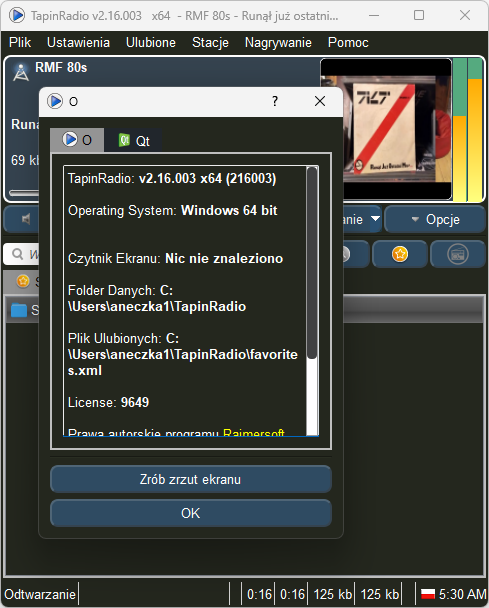Maximize the TapinRadio window
This screenshot has height=608, width=489.
419,16
